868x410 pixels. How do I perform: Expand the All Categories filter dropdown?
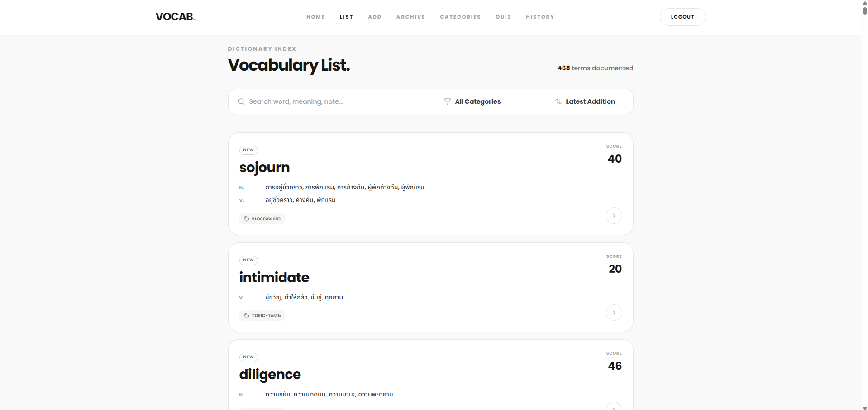point(477,101)
